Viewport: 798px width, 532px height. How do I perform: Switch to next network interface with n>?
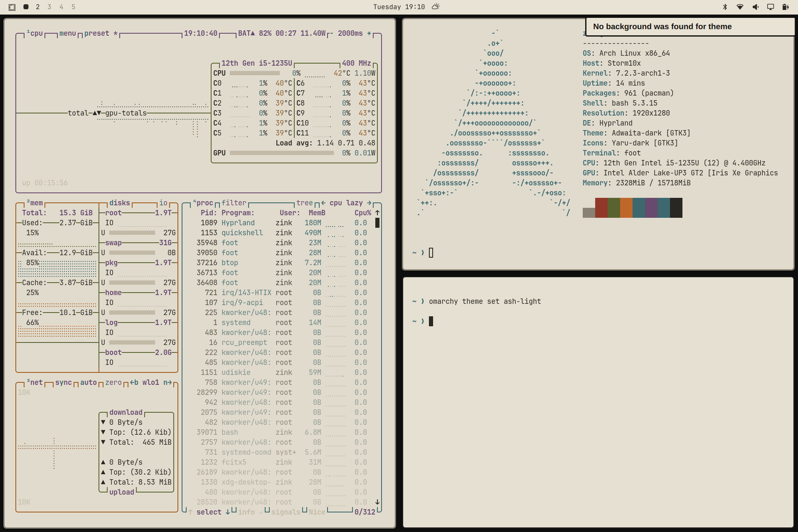(x=167, y=382)
